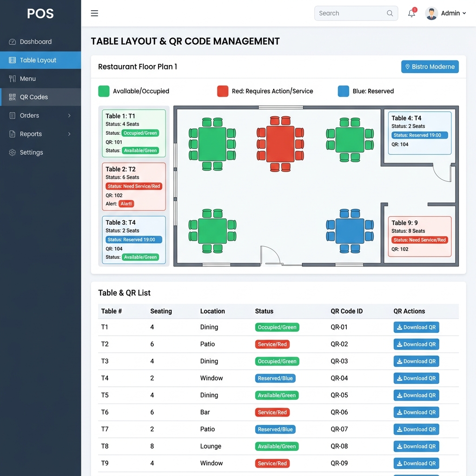Click the Bistro Moderne button
Image resolution: width=476 pixels, height=476 pixels.
(430, 67)
